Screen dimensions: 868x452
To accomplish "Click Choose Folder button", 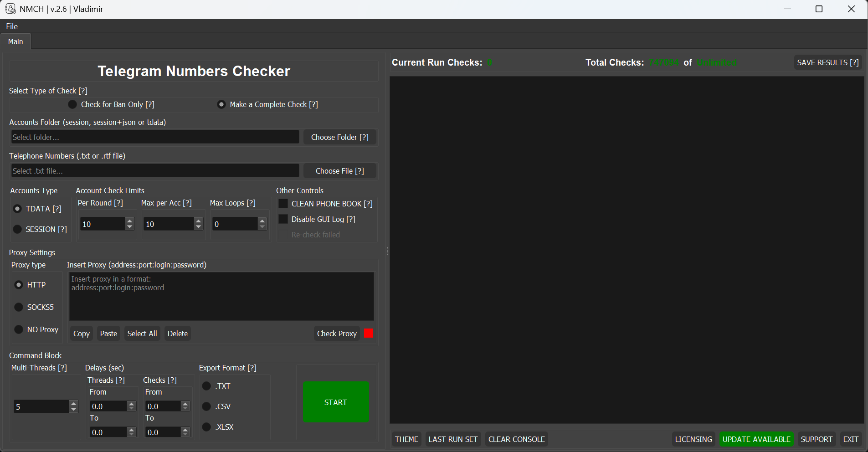I will (x=340, y=137).
